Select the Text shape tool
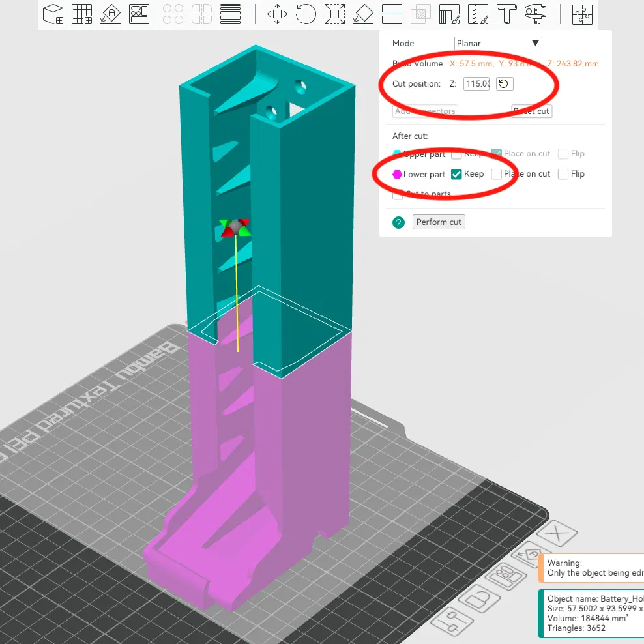 pyautogui.click(x=507, y=14)
